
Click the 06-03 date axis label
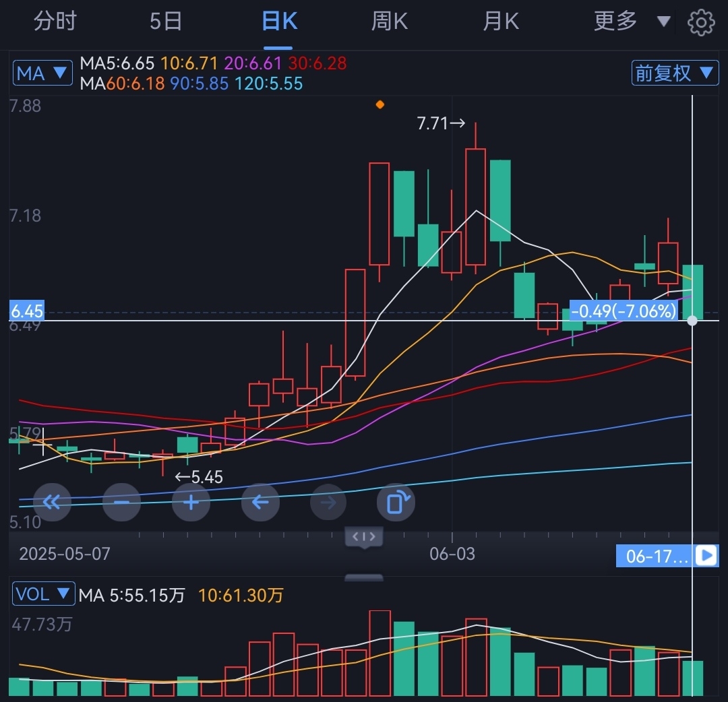point(452,554)
